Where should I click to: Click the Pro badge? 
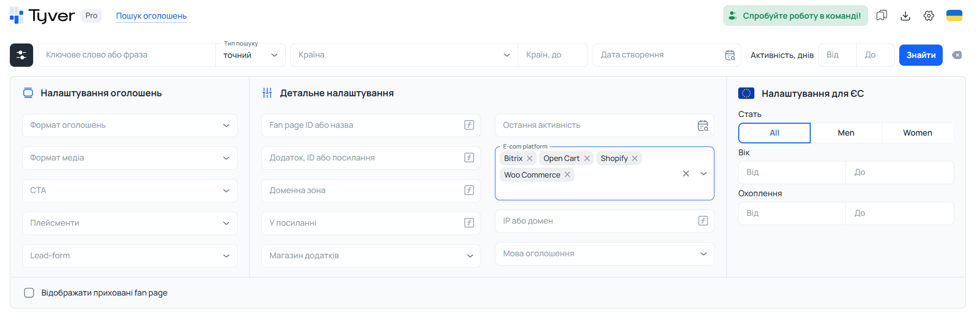91,16
